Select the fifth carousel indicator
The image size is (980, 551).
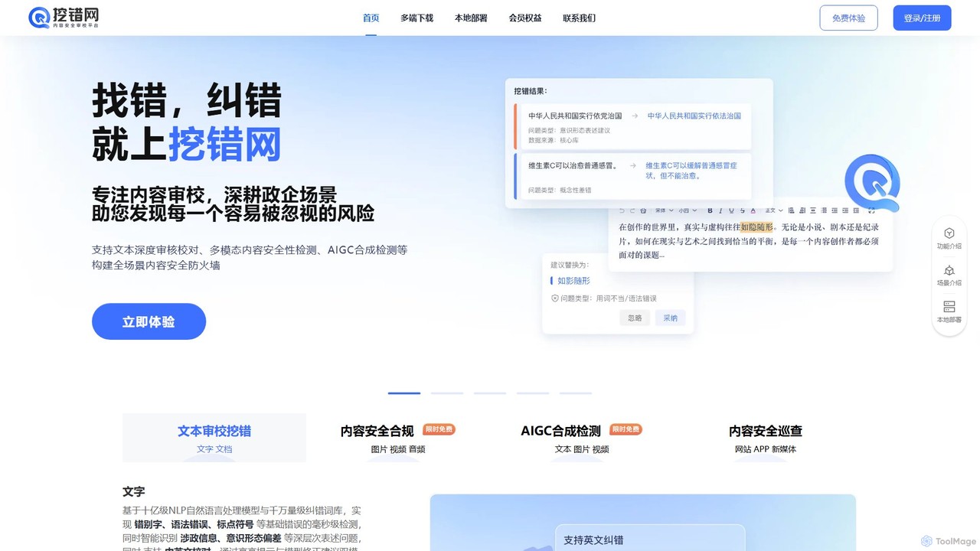pyautogui.click(x=576, y=393)
